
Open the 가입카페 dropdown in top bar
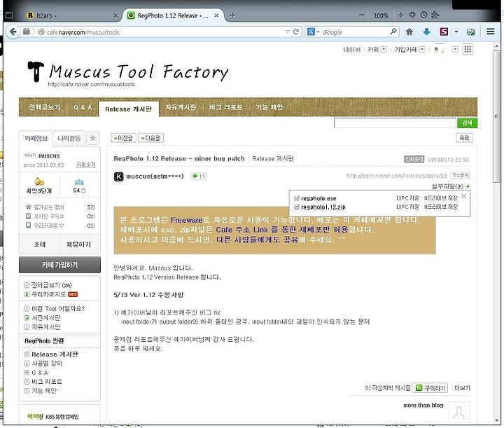click(x=422, y=49)
